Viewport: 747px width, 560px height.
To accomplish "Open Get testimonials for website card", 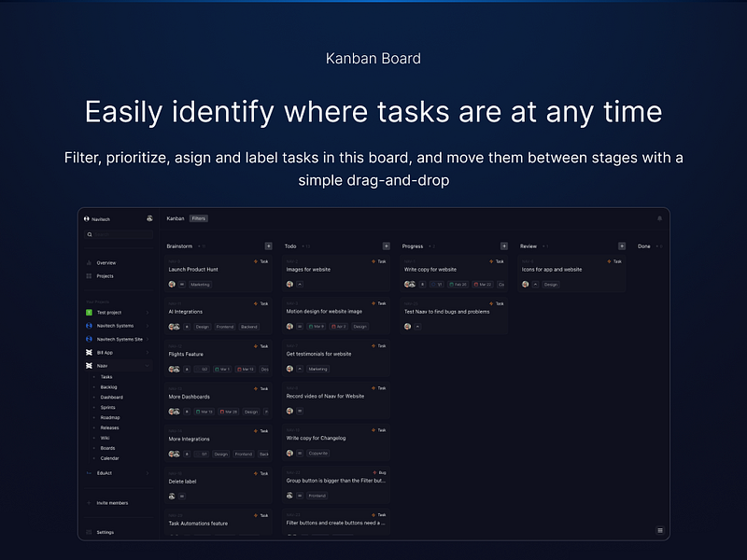I will coord(336,358).
